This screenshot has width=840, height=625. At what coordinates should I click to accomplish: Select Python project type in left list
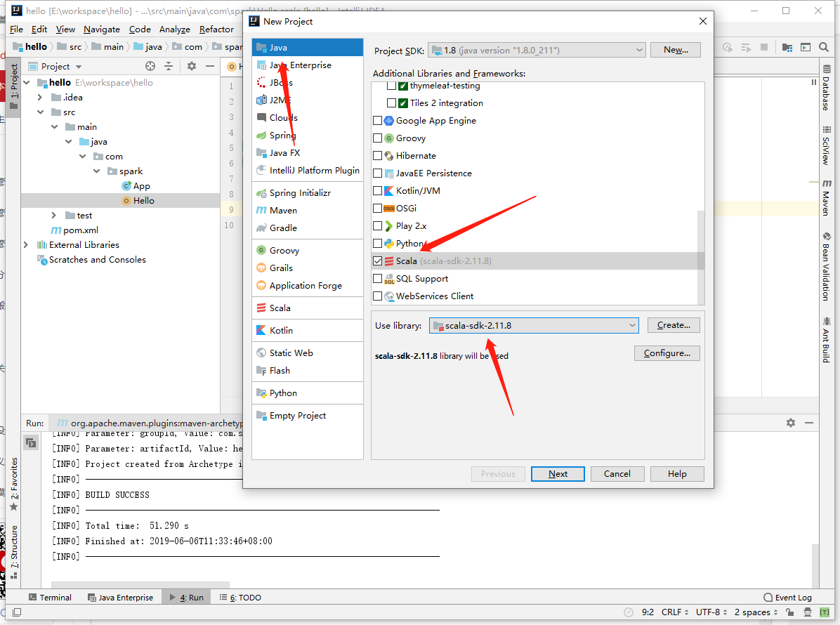click(308, 393)
